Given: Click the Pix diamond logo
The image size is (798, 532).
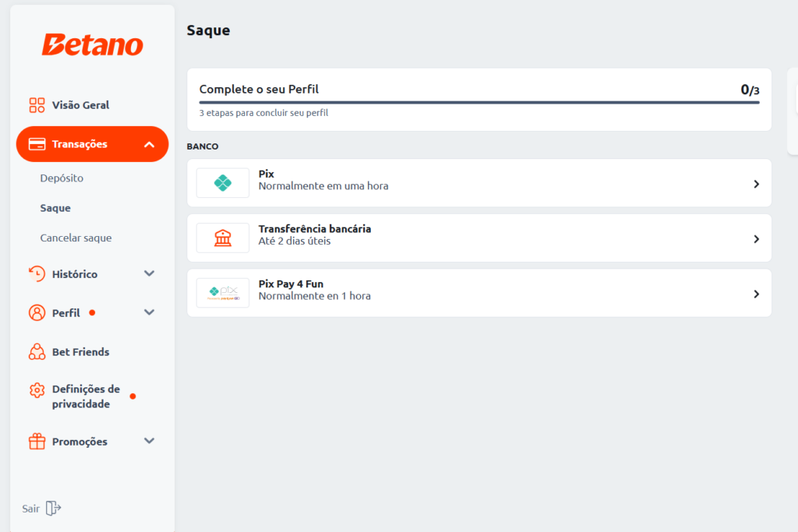Looking at the screenshot, I should click(223, 183).
